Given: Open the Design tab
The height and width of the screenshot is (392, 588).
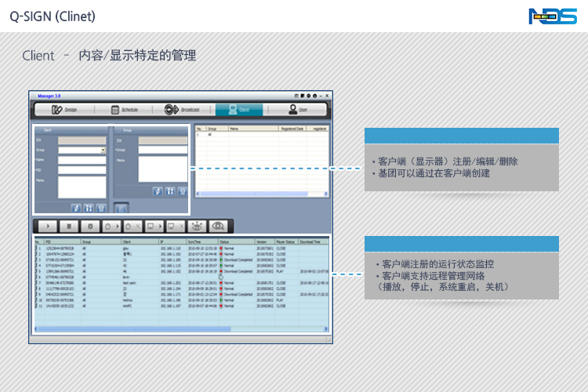Looking at the screenshot, I should [x=66, y=110].
